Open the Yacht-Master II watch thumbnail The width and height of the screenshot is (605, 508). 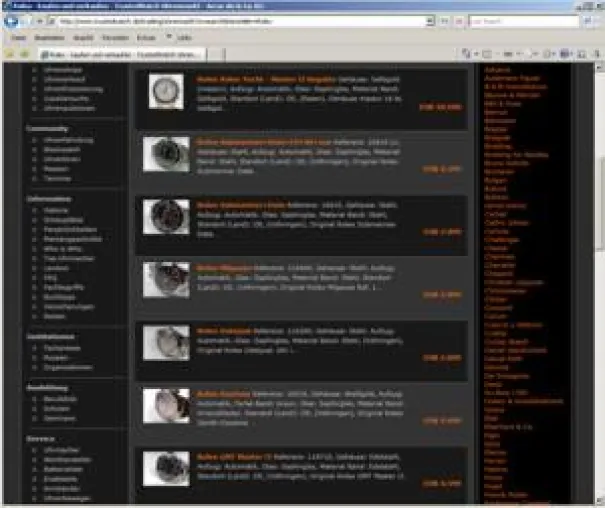(166, 91)
